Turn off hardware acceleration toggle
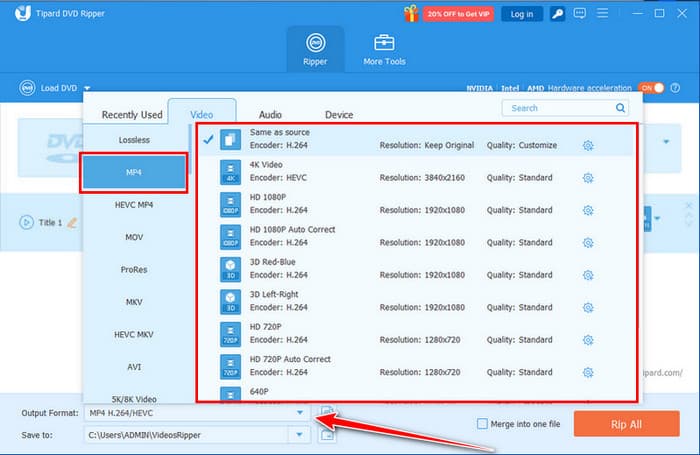This screenshot has height=455, width=700. click(651, 87)
